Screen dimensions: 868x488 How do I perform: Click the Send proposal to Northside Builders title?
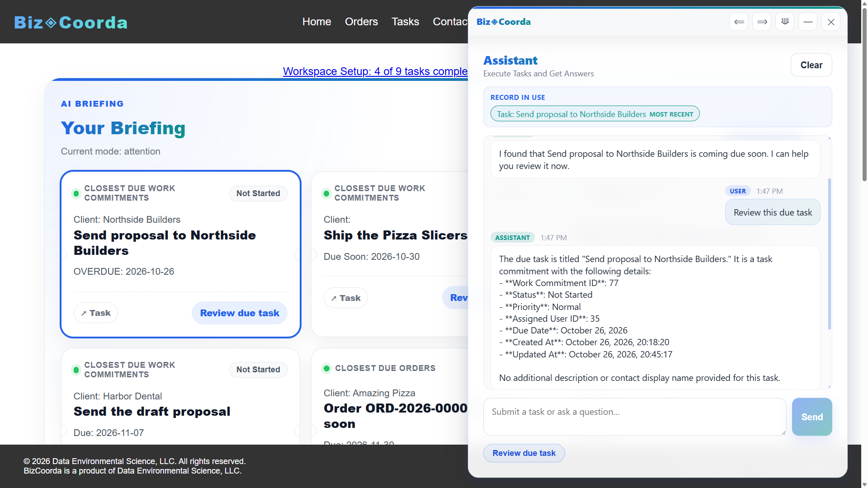[165, 243]
